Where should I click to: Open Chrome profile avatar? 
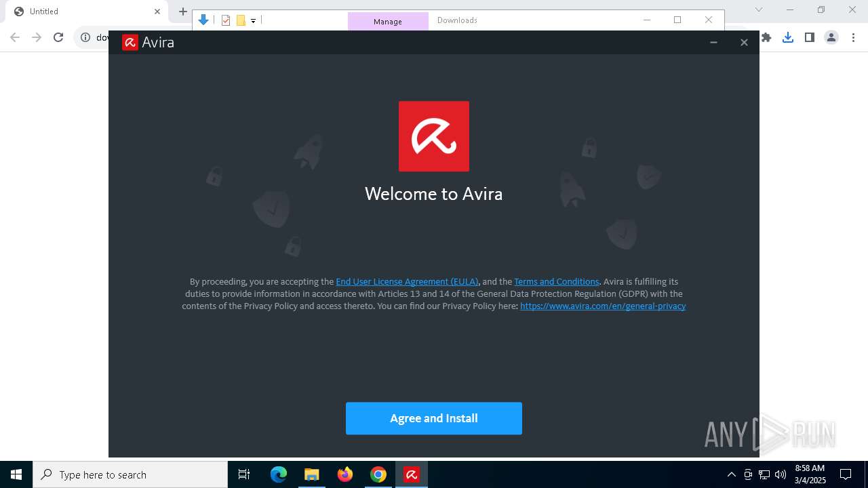[831, 37]
